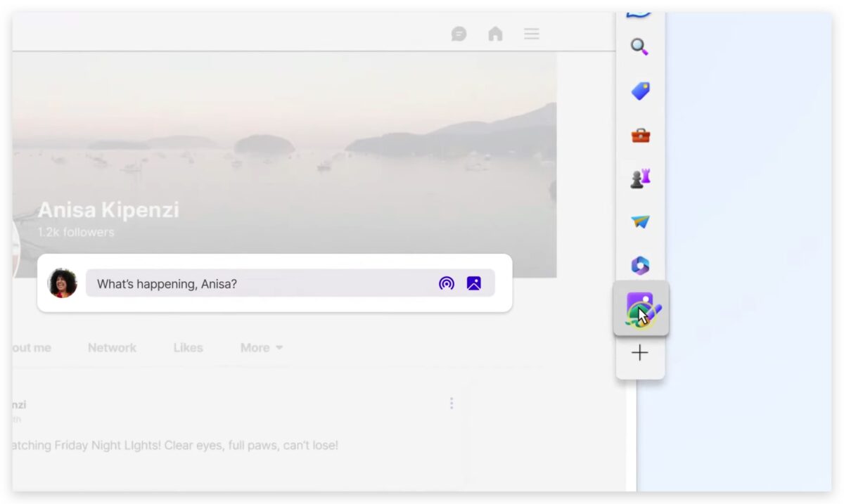Click the avatar thumbnail in the post box
The height and width of the screenshot is (504, 844).
click(x=63, y=283)
